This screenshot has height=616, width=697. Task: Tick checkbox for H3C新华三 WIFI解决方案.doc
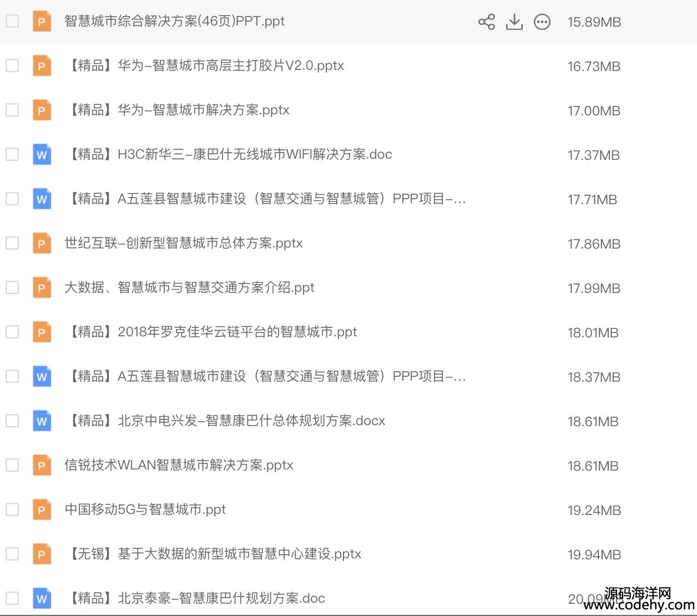pyautogui.click(x=12, y=154)
